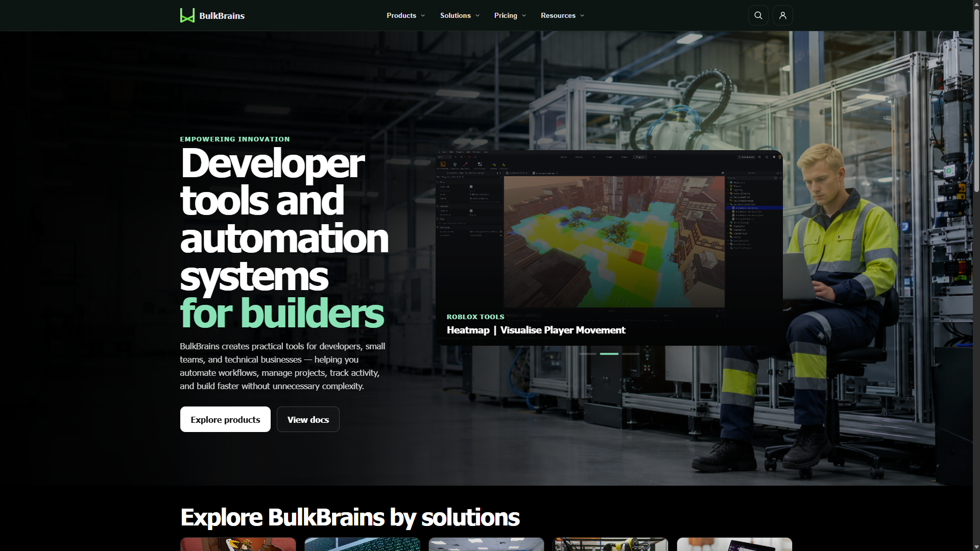Click the page vertical scrollbar thumb

pyautogui.click(x=976, y=100)
